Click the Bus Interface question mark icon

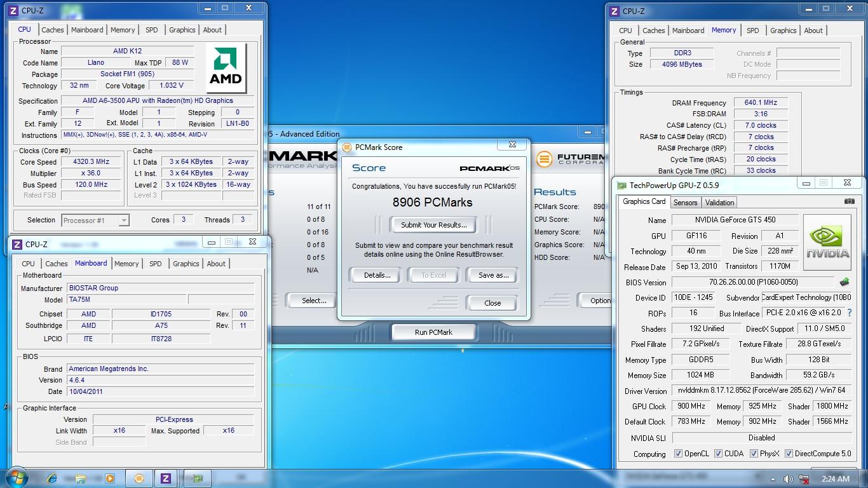tap(850, 313)
